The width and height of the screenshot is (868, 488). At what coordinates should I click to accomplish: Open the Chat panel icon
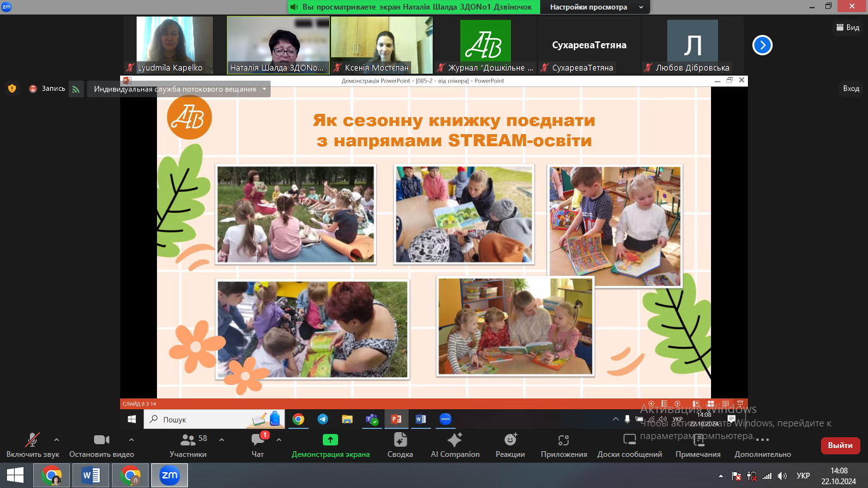257,440
